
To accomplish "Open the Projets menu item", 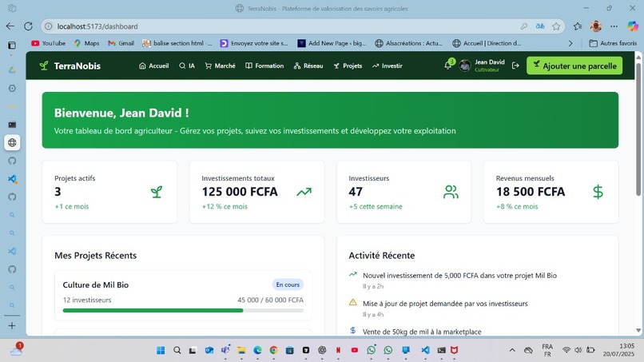I will [348, 66].
